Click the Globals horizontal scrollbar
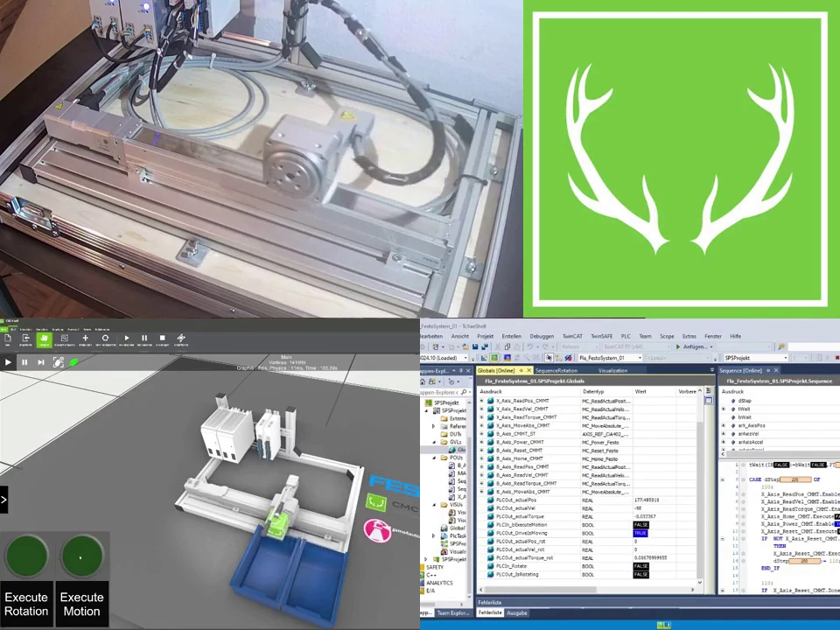This screenshot has height=630, width=840. 540,590
